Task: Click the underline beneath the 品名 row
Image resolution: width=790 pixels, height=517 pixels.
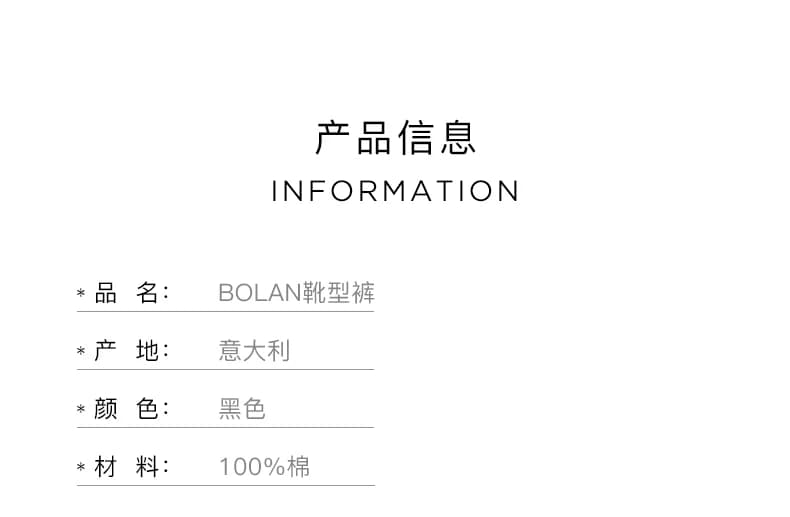Action: (x=225, y=311)
